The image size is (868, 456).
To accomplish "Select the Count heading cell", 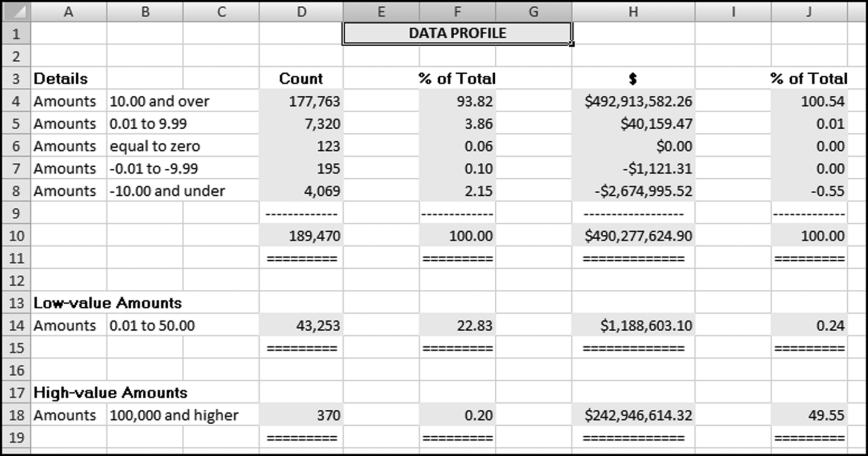I will (301, 79).
